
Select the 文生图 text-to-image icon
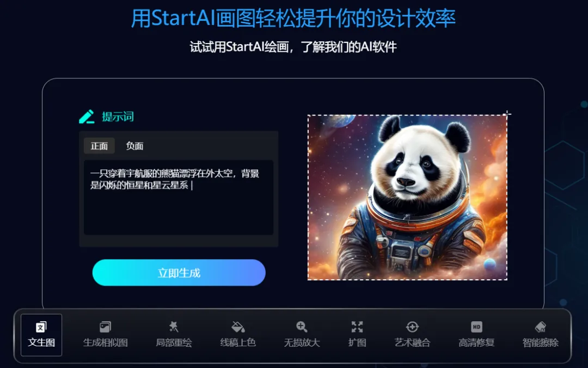[x=41, y=327]
